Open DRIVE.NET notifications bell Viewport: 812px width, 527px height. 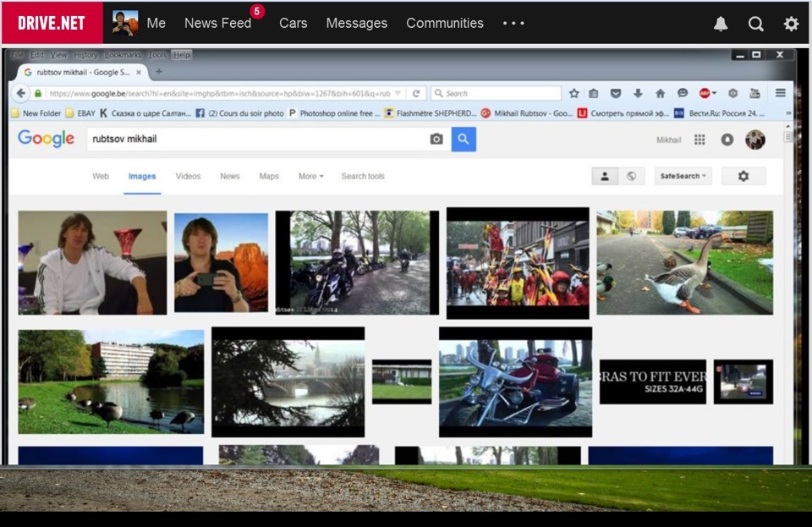721,24
